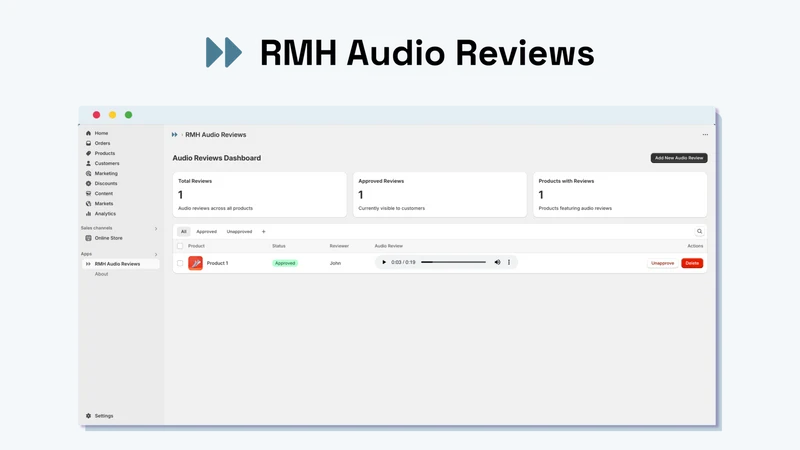This screenshot has height=450, width=800.
Task: Click the Settings gear icon
Action: [x=88, y=416]
